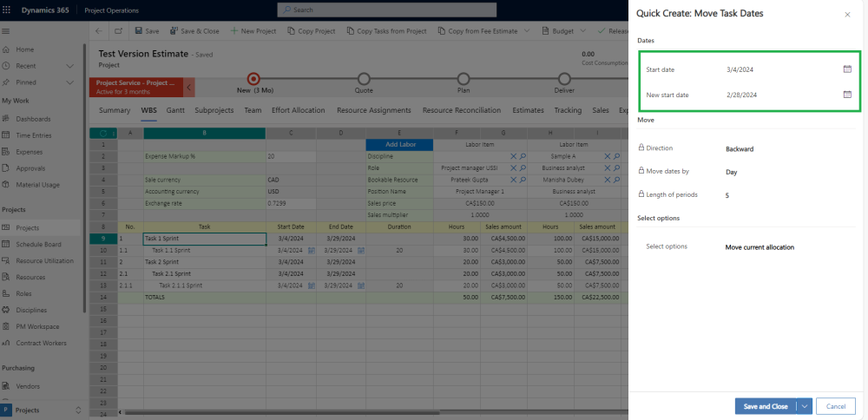Screen dimensions: 868x420
Task: Open Save and Close split dropdown
Action: [805, 406]
